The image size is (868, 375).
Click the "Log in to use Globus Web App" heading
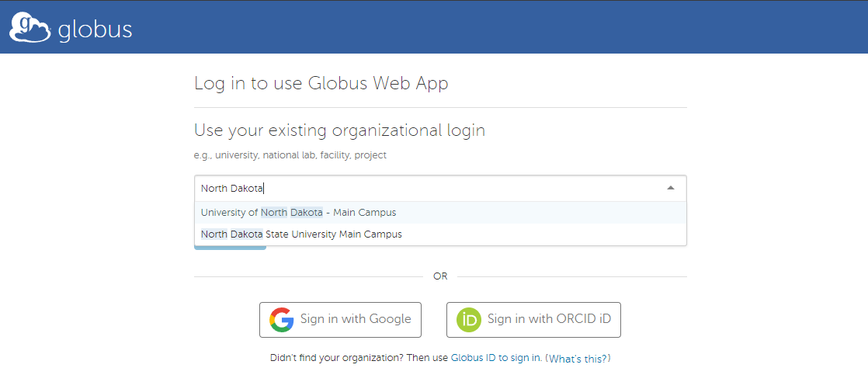click(321, 83)
